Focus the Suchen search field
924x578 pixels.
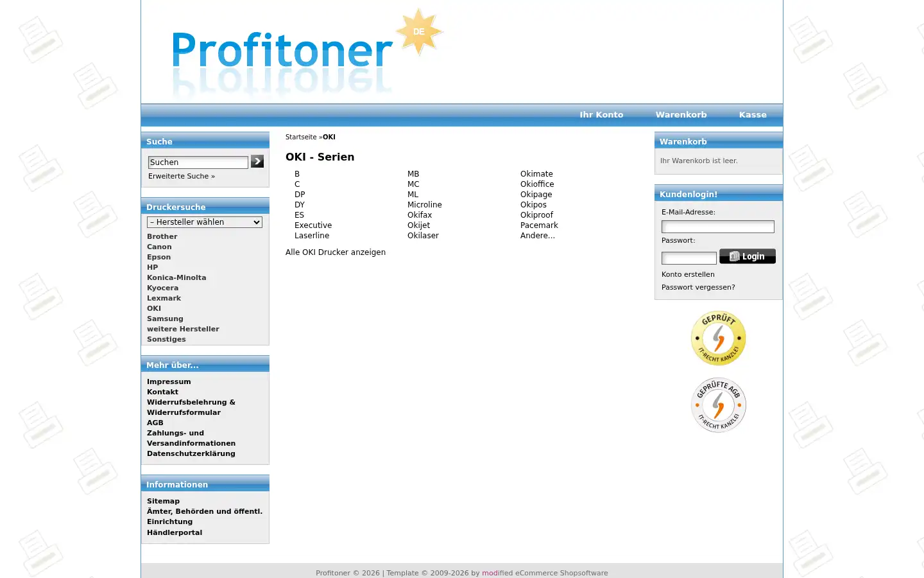click(198, 162)
